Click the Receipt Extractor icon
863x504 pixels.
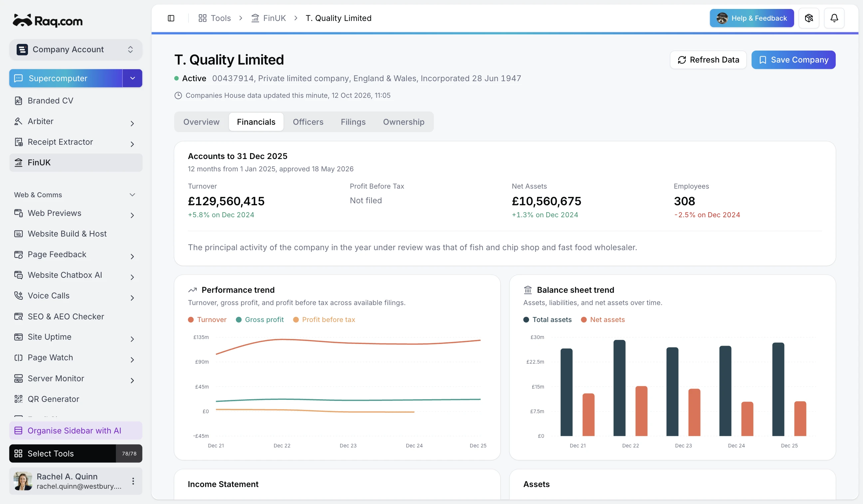tap(19, 142)
